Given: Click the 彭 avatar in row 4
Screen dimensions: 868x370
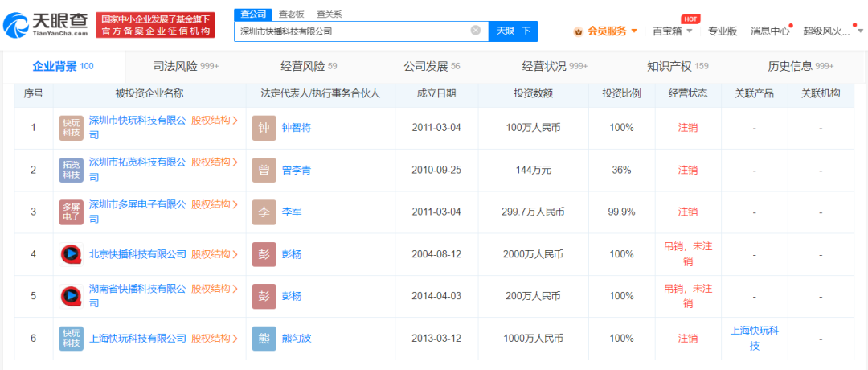Looking at the screenshot, I should click(x=264, y=254).
